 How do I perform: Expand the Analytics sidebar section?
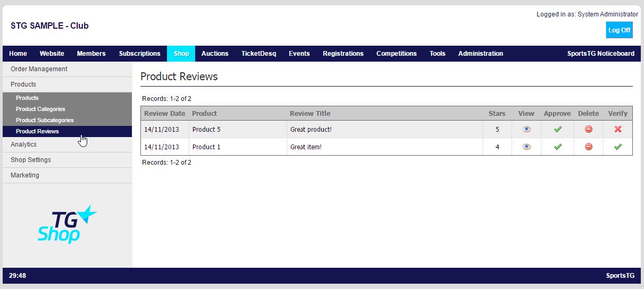tap(68, 144)
